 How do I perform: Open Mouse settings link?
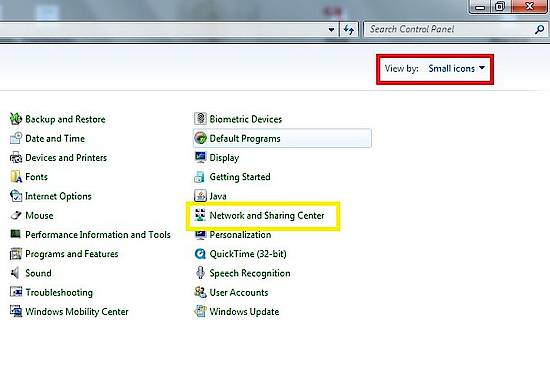point(39,215)
